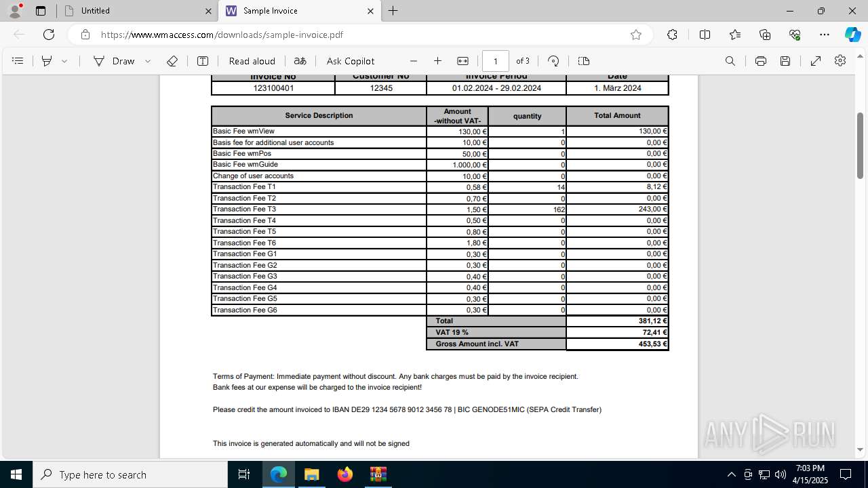Save the PDF file
The image size is (868, 488).
coord(785,61)
